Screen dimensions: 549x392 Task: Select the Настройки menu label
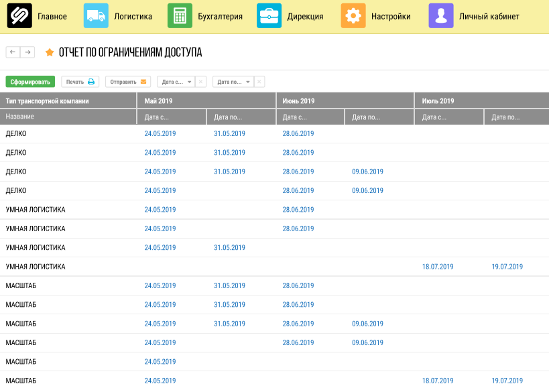point(391,17)
